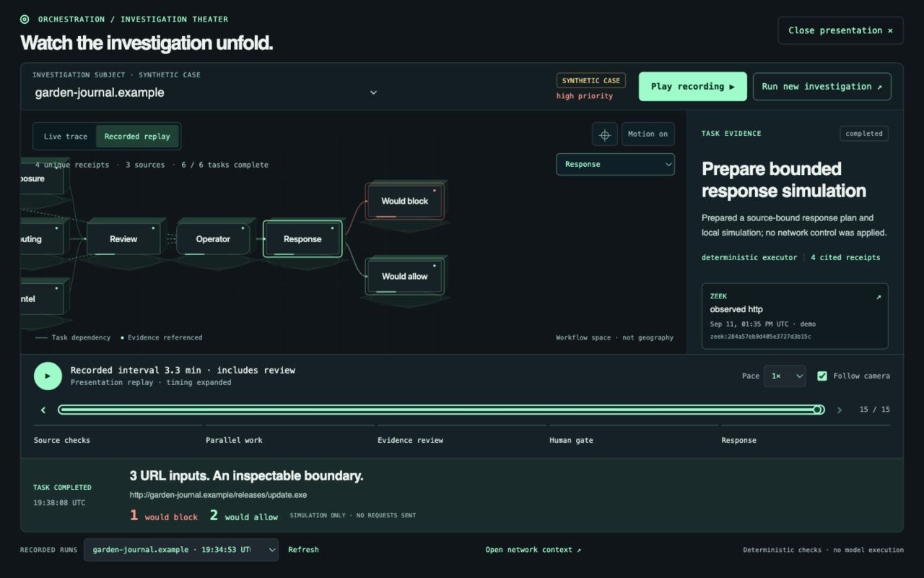Select the Operator task node

click(x=213, y=238)
